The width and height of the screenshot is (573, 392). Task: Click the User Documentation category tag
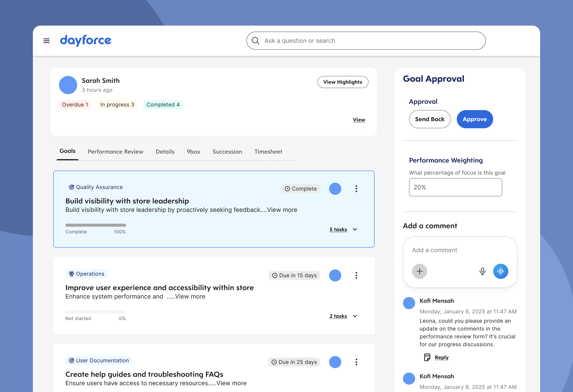(x=99, y=360)
